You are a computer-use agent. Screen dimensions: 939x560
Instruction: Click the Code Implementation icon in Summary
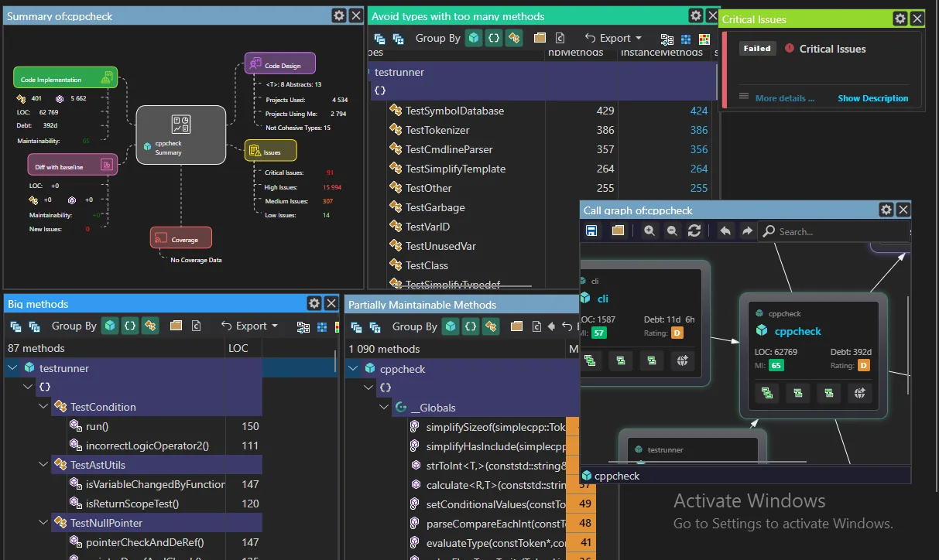(108, 77)
